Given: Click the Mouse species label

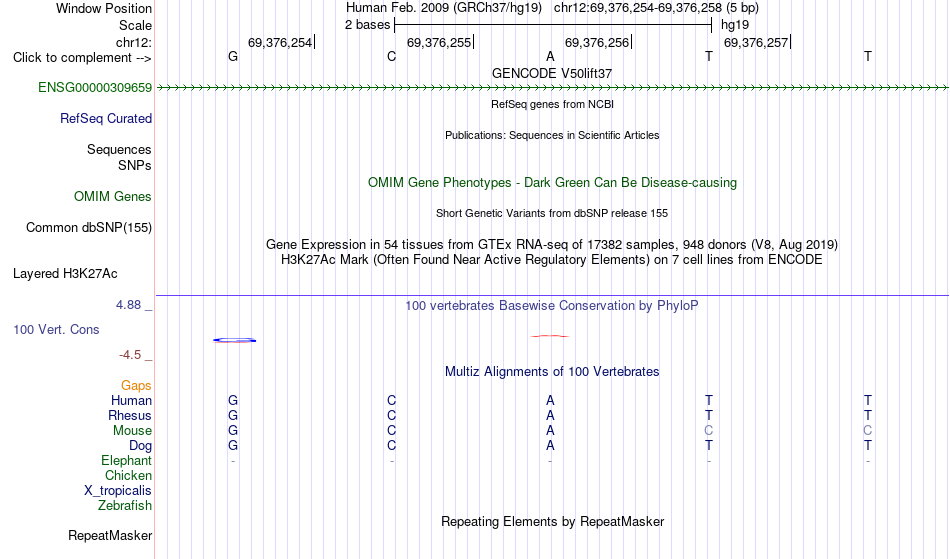Looking at the screenshot, I should click(132, 431).
